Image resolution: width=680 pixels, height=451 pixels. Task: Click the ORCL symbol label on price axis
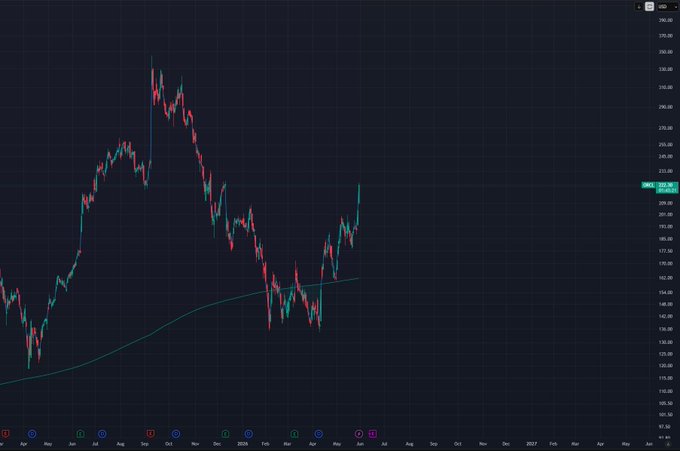[648, 185]
